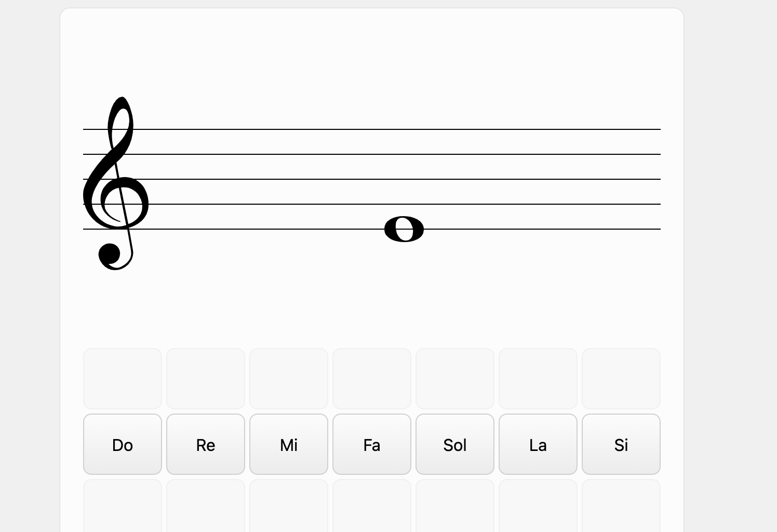
Task: Click the blank key directly below Do
Action: pos(123,506)
